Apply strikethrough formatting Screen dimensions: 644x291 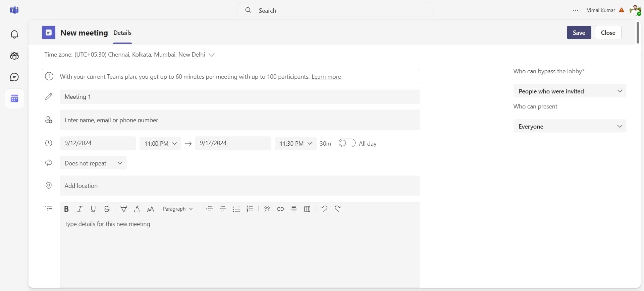107,209
